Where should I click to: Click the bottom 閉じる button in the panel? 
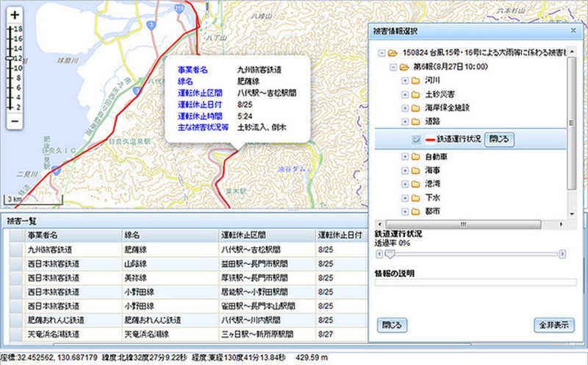pyautogui.click(x=391, y=325)
